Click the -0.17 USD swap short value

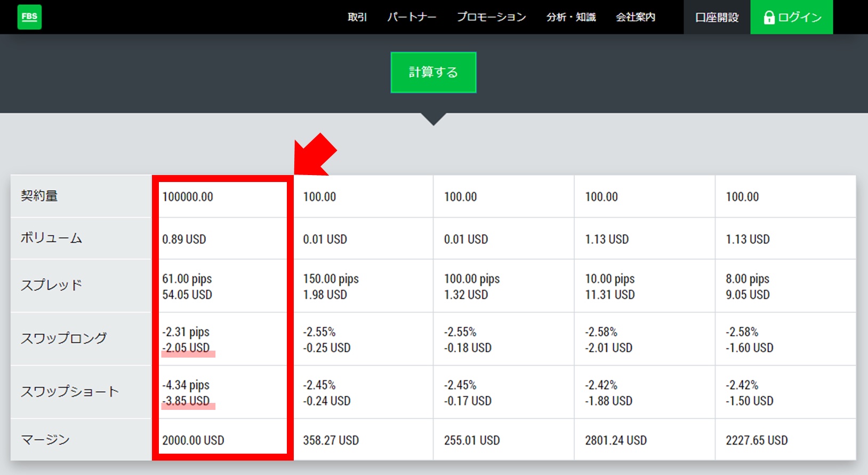coord(468,401)
